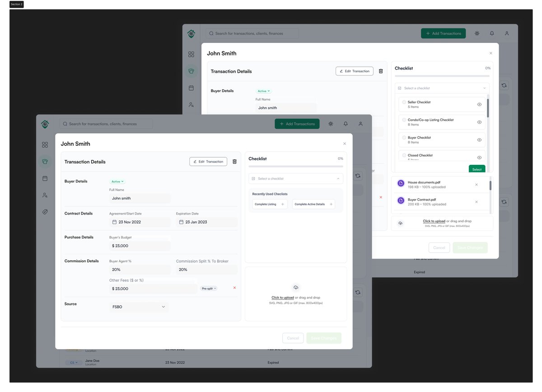Image resolution: width=542 pixels, height=392 pixels.
Task: Select the Tags icon in the sidebar
Action: [x=45, y=211]
